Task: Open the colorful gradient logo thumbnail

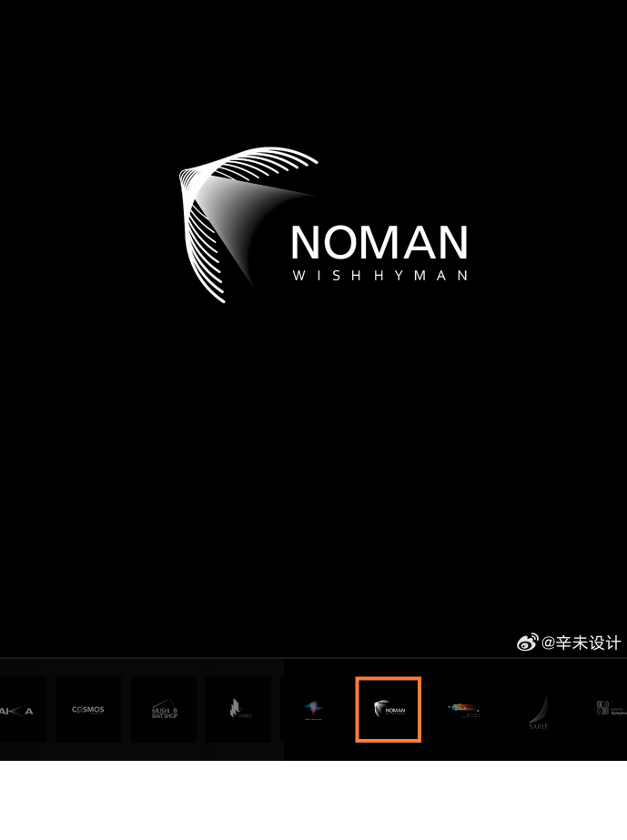Action: pyautogui.click(x=463, y=709)
